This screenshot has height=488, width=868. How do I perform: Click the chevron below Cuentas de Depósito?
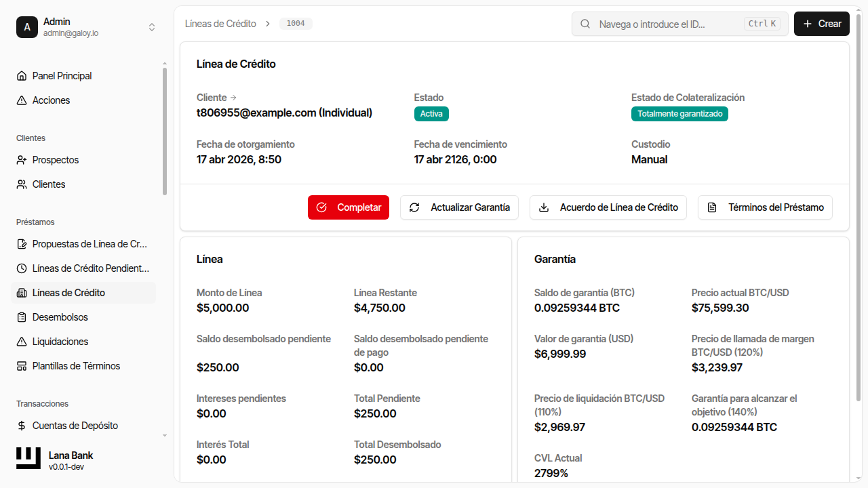pos(163,436)
